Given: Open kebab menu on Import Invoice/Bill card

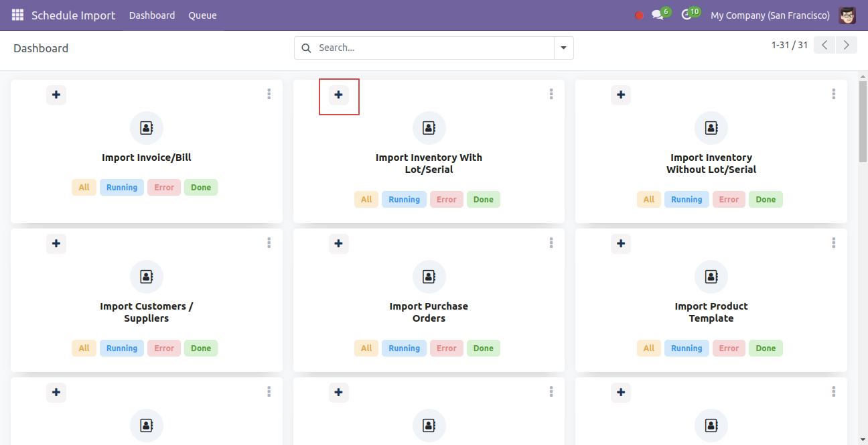Looking at the screenshot, I should click(269, 94).
